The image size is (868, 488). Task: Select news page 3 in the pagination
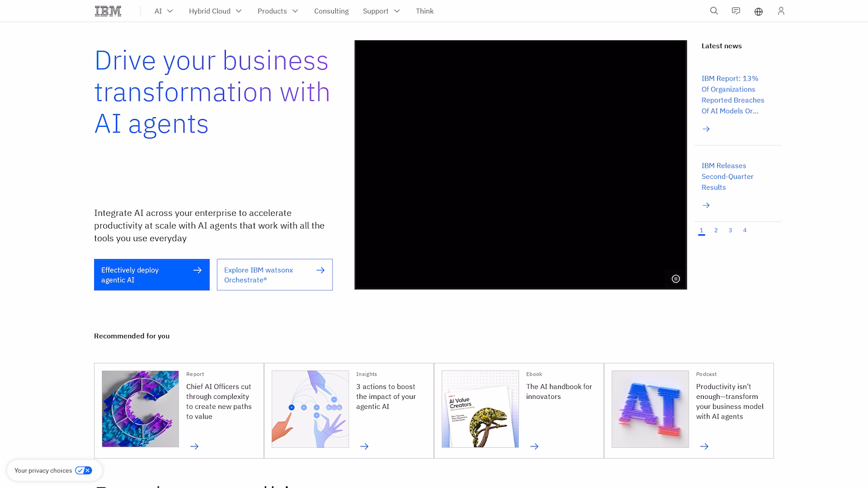point(730,230)
